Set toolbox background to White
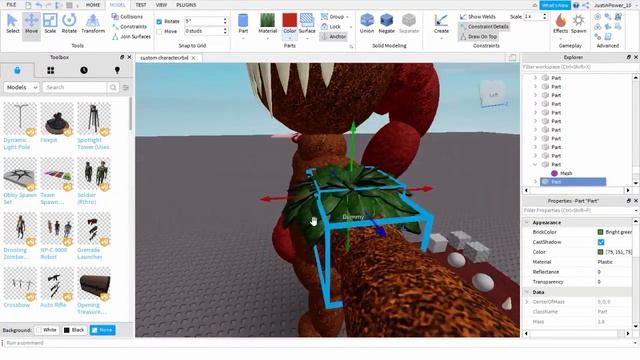The image size is (640, 360). tap(47, 330)
